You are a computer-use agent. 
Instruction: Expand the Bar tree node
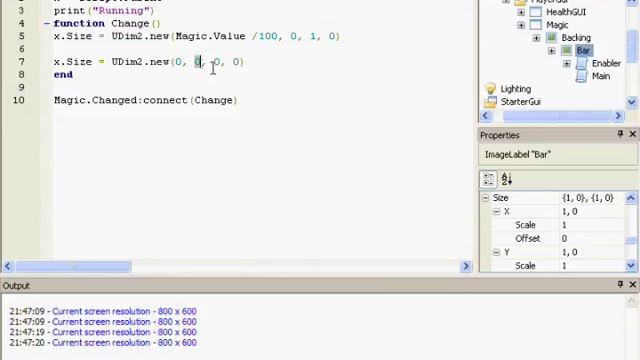[551, 51]
